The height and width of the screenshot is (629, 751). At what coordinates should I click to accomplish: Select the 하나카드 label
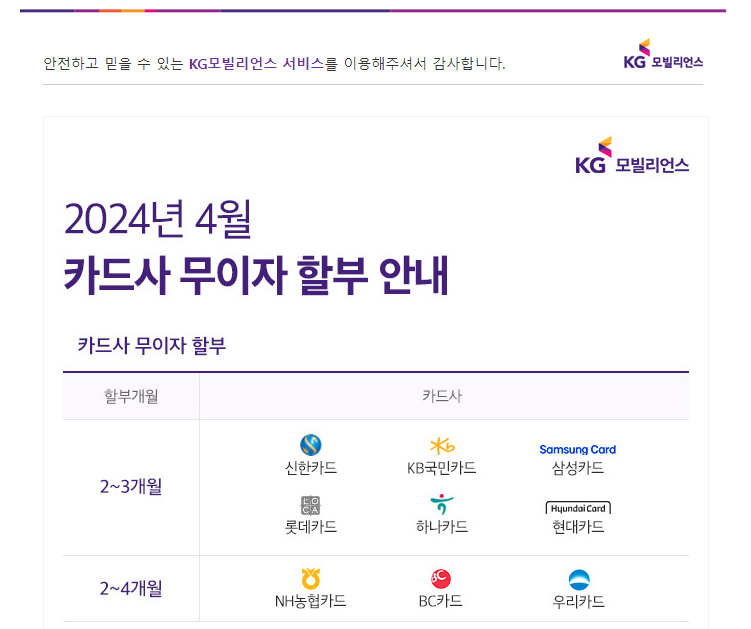(x=442, y=527)
